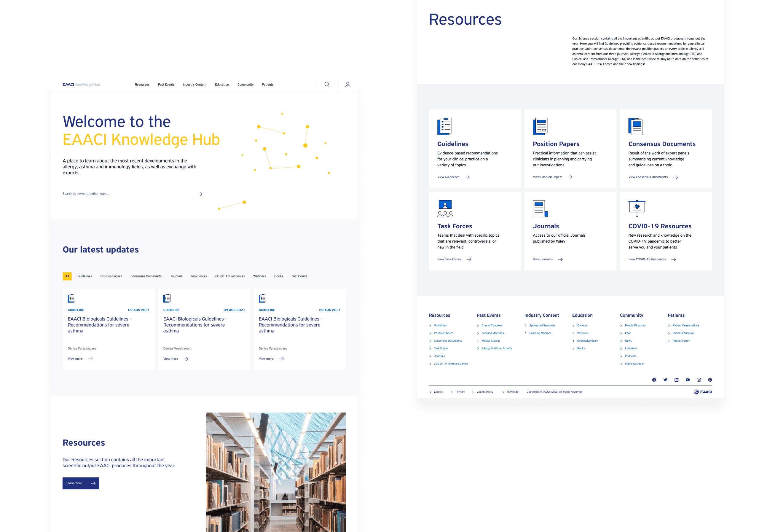Open the Education menu in navigation
Viewport: 759px width, 532px height.
pyautogui.click(x=222, y=85)
